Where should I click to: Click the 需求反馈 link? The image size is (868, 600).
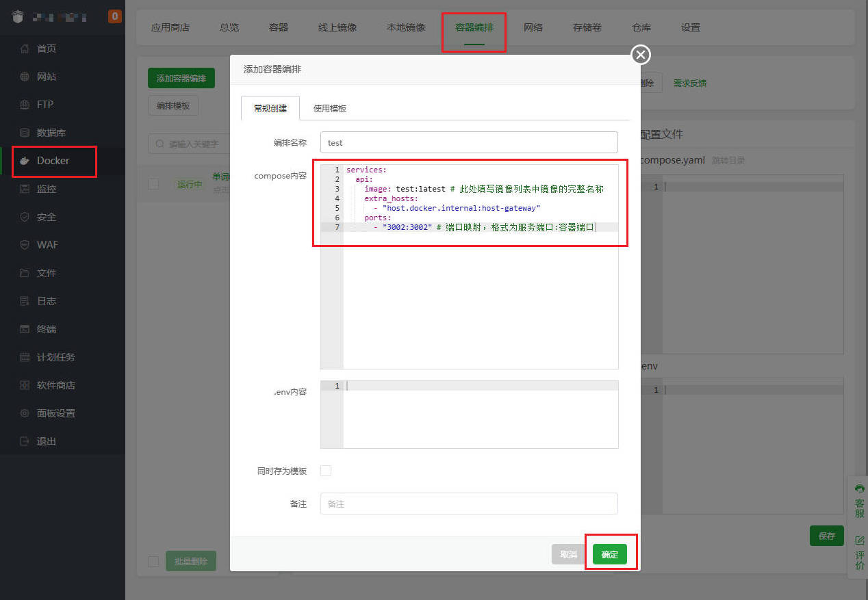pos(689,83)
